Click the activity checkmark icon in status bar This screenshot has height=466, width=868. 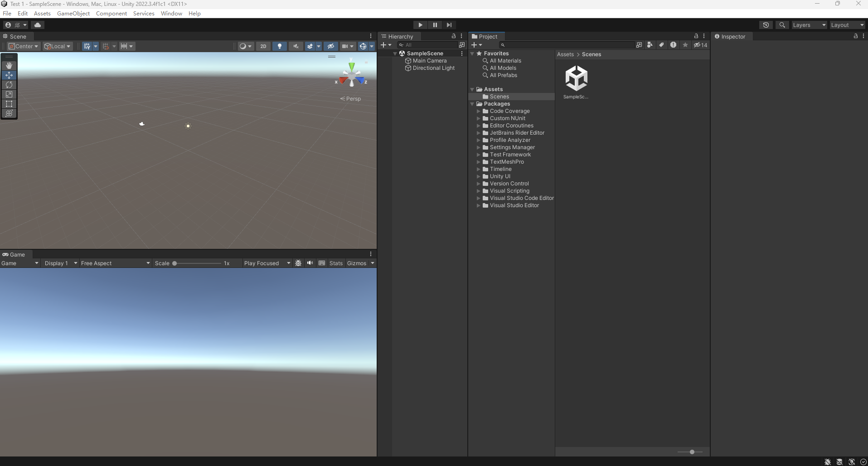pos(863,461)
